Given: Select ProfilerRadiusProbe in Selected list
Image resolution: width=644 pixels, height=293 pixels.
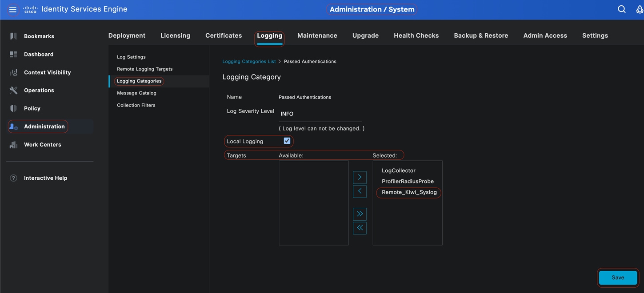Looking at the screenshot, I should tap(408, 181).
